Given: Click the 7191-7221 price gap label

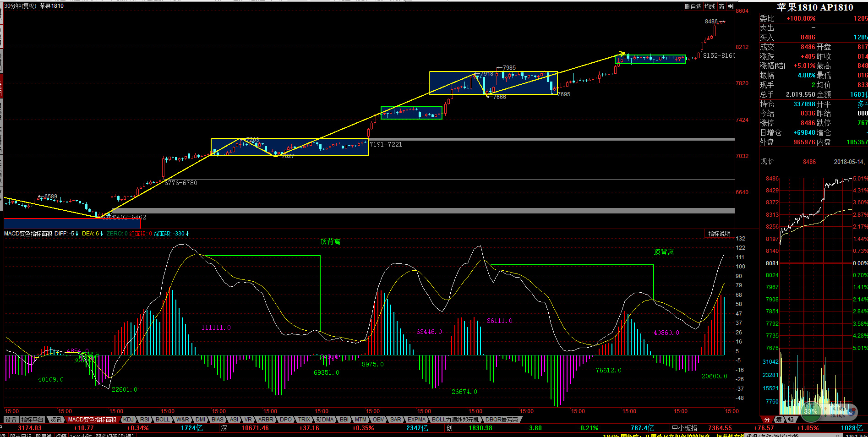Looking at the screenshot, I should [386, 144].
